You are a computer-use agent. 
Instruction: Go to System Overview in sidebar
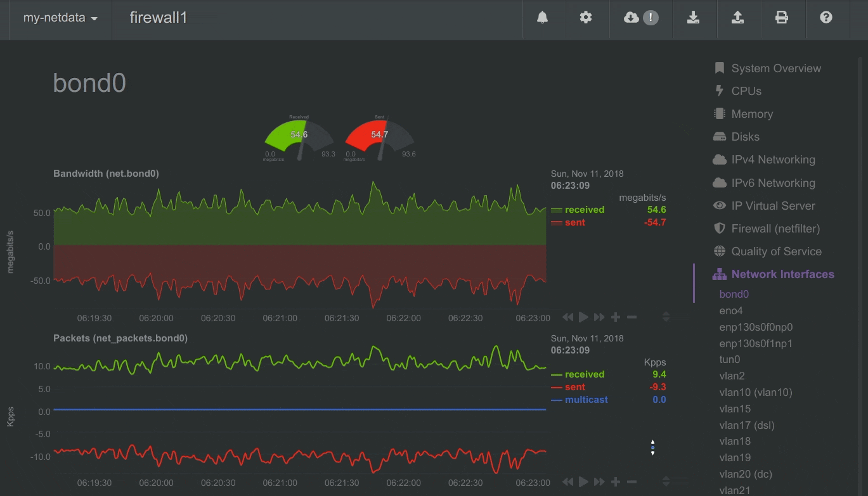tap(775, 68)
